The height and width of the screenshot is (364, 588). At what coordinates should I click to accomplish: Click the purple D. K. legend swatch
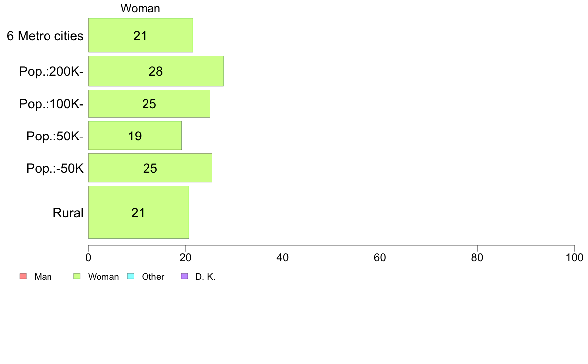click(x=185, y=276)
